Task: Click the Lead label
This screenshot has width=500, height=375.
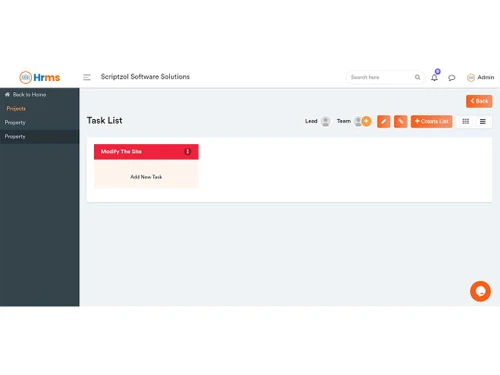Action: tap(311, 121)
